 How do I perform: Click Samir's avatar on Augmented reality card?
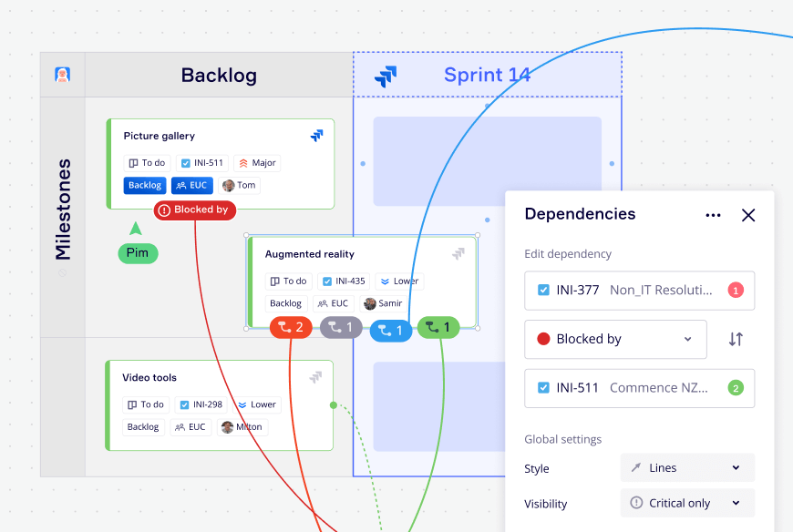[x=367, y=302]
